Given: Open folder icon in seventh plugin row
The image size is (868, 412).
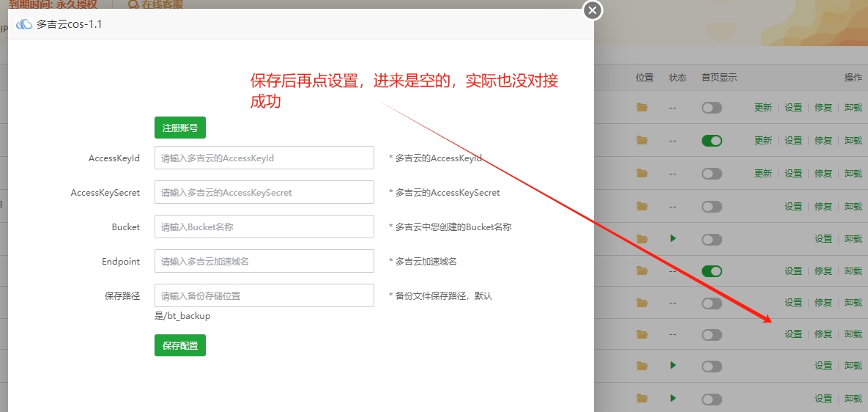Looking at the screenshot, I should [x=642, y=302].
